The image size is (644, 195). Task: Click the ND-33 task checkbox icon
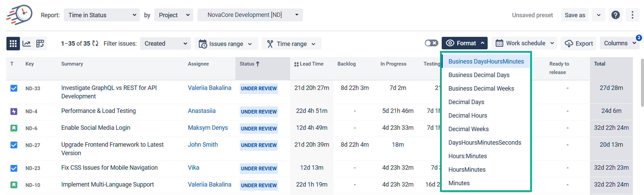tap(14, 88)
